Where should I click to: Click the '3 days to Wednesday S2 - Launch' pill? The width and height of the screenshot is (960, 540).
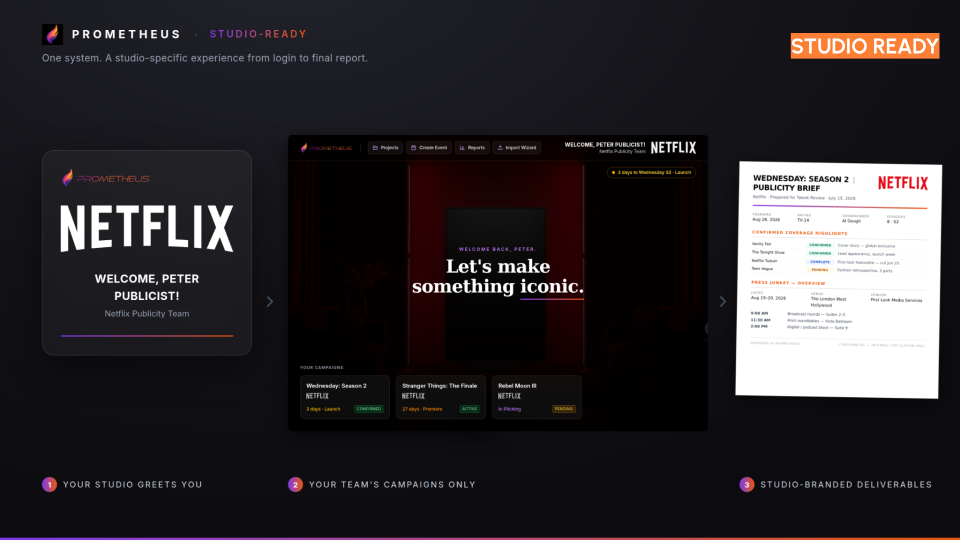(651, 173)
